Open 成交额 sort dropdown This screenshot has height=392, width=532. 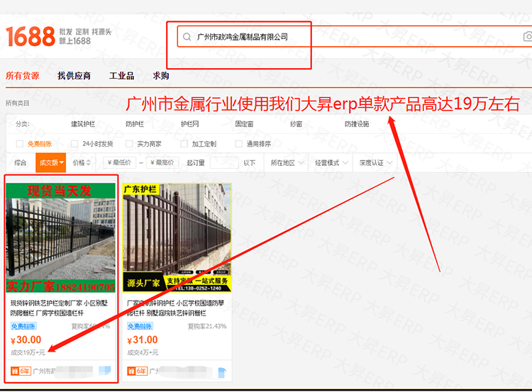coord(51,163)
